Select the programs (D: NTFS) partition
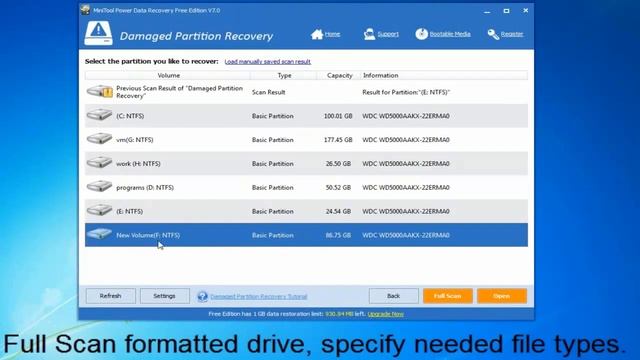The width and height of the screenshot is (640, 360). [306, 187]
